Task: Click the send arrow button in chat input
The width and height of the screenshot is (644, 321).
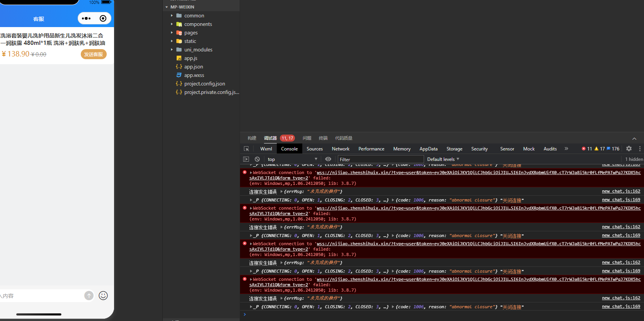Action: (89, 295)
